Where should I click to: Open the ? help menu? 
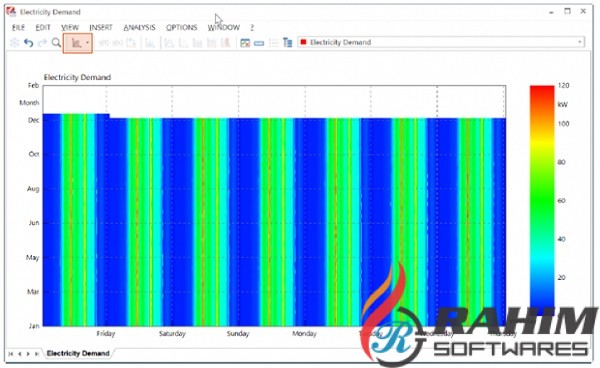(252, 28)
